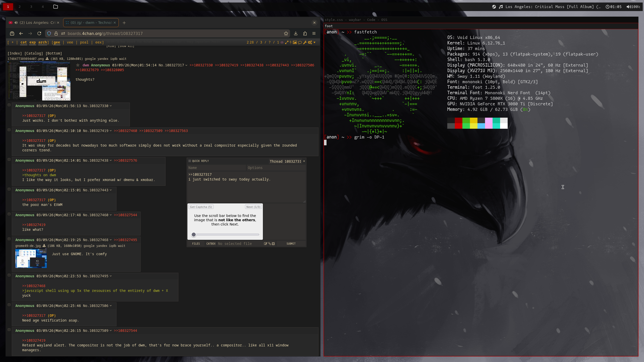The image size is (644, 362).
Task: Open post menu arrow for No.108327495
Action: pyautogui.click(x=111, y=276)
